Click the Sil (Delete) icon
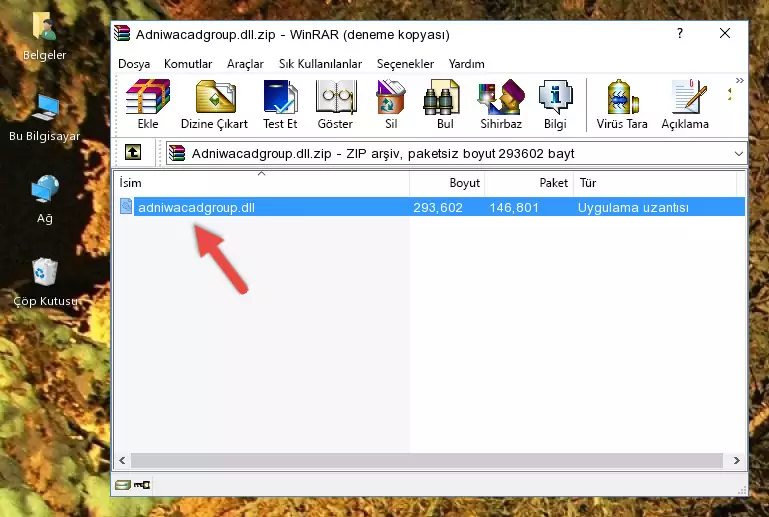The height and width of the screenshot is (517, 769). pyautogui.click(x=391, y=104)
